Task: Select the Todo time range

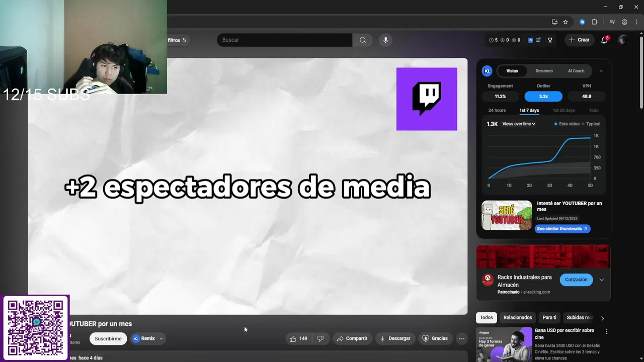Action: [594, 110]
